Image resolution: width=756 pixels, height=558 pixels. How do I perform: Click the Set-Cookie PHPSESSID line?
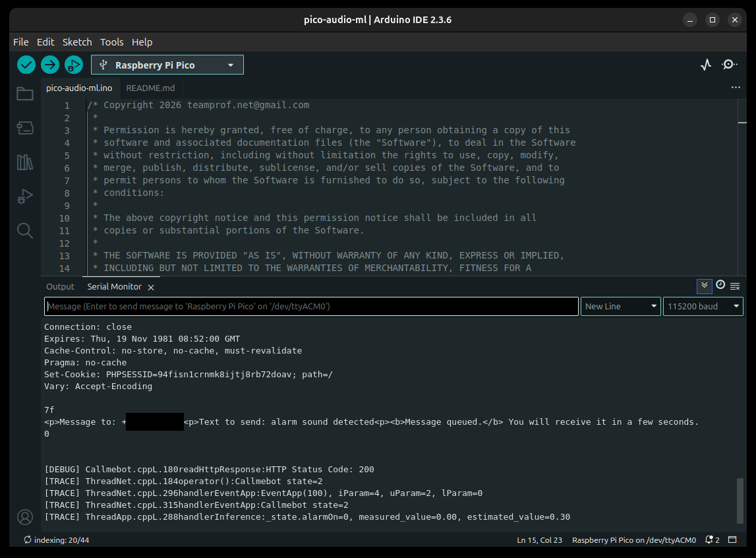(189, 375)
